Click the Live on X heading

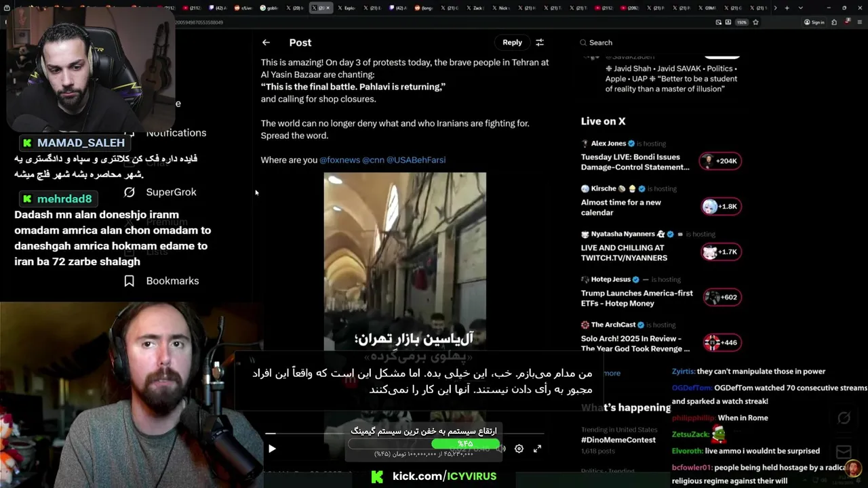click(x=603, y=121)
